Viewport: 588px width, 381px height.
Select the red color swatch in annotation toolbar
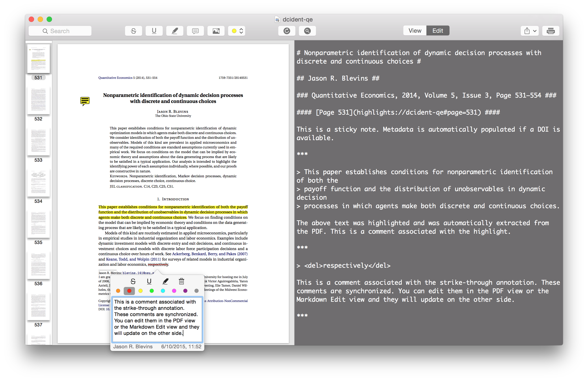tap(129, 291)
